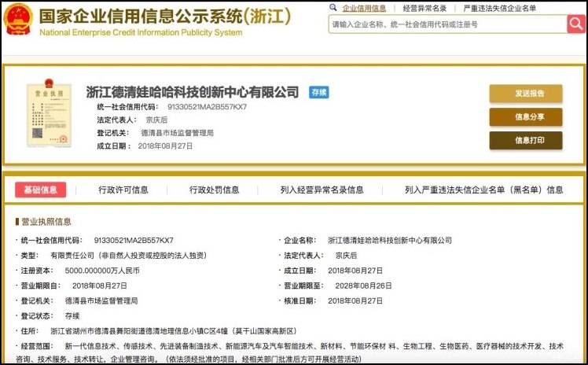The image size is (588, 365).
Task: Click the 营业期限至 date 2028年08月26日
Action: (x=363, y=286)
